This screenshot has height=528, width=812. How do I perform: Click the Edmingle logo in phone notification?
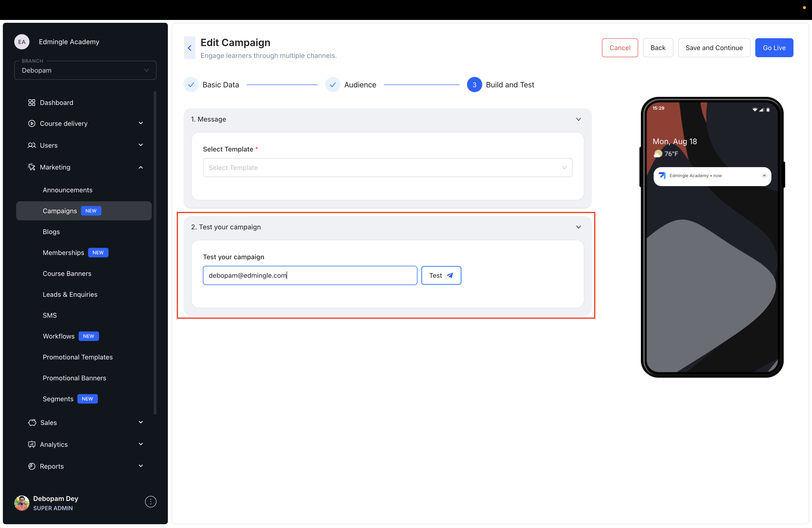pos(662,176)
